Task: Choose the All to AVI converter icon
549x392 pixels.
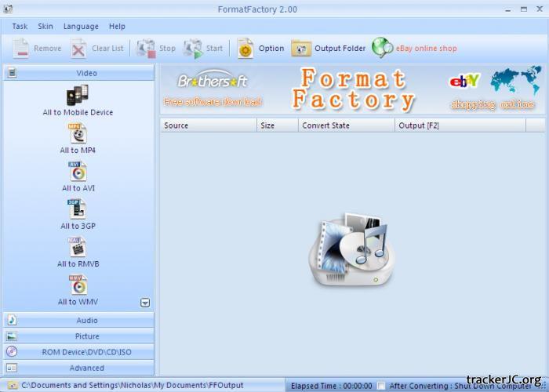Action: tap(78, 171)
